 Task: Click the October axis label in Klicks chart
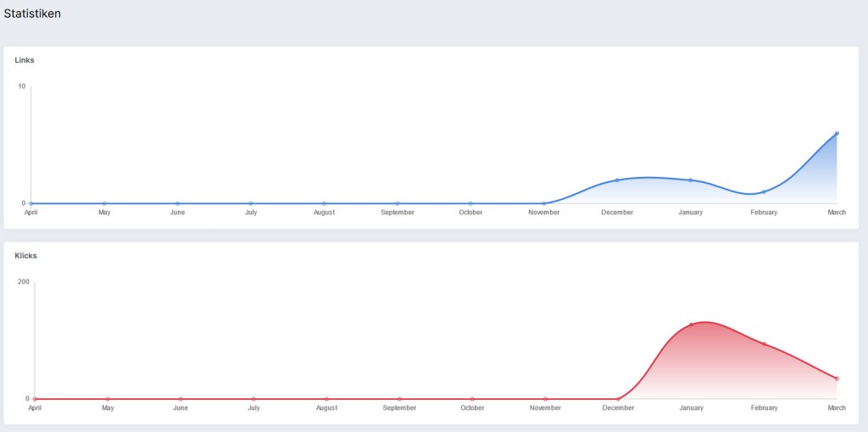pyautogui.click(x=472, y=408)
